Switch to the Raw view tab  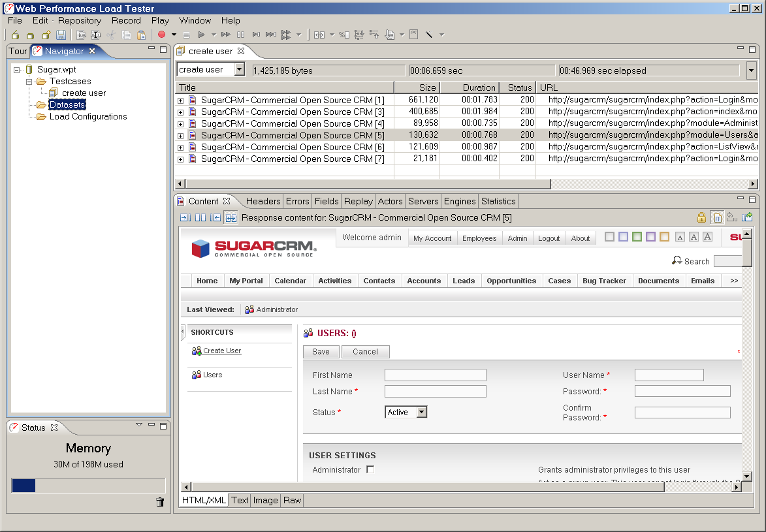(x=292, y=500)
